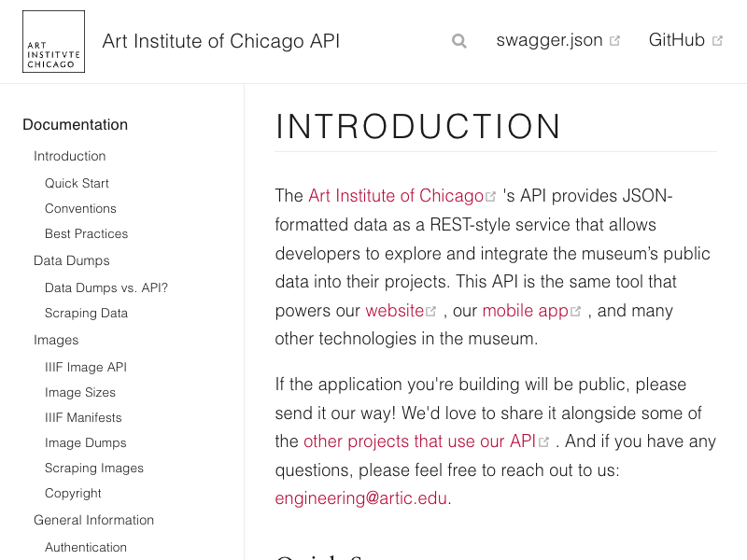Open other projects that use our API link

(419, 441)
